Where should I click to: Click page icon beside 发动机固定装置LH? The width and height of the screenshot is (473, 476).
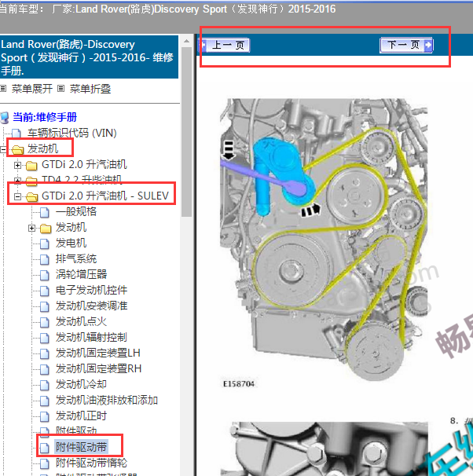pos(45,353)
